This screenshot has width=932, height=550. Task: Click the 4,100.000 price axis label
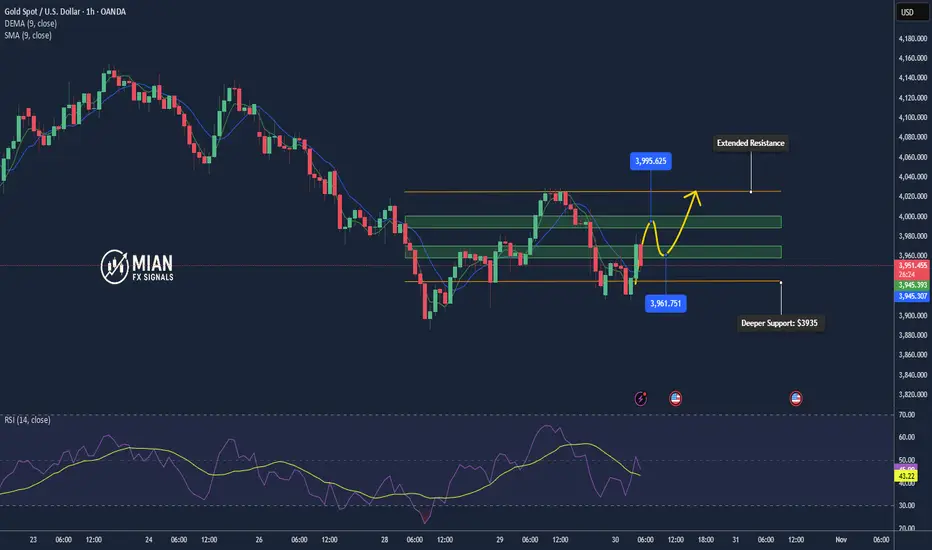coord(912,118)
